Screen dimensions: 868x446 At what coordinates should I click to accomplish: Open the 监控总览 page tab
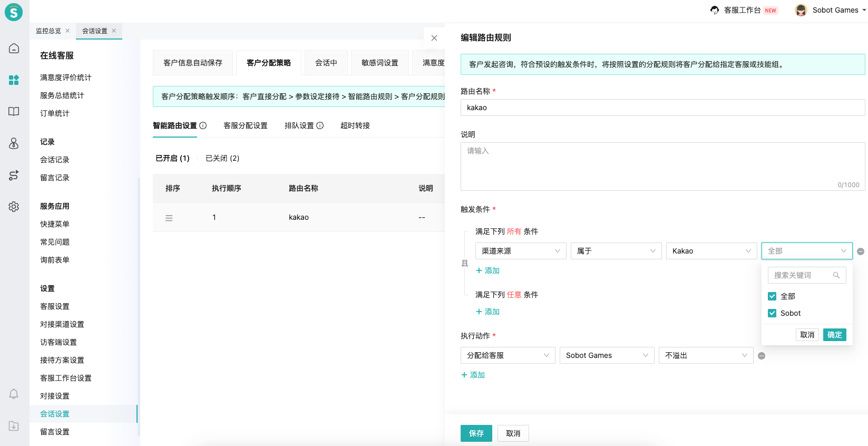(x=48, y=31)
